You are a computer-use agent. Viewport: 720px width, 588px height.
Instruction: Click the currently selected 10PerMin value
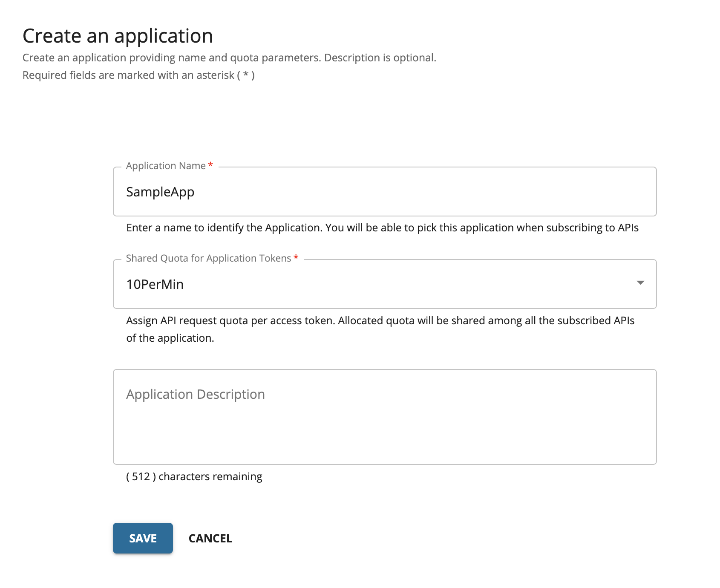pyautogui.click(x=155, y=284)
